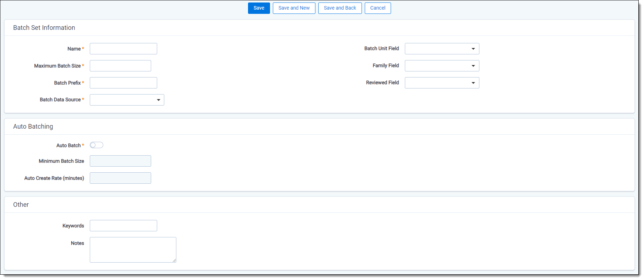644x280 pixels.
Task: Focus the Maximum Batch Size field
Action: tap(120, 66)
